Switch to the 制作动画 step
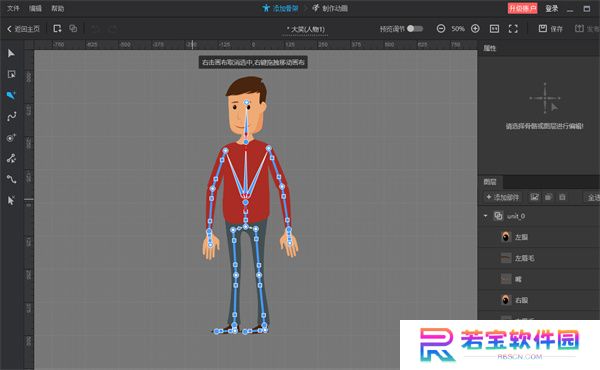Viewport: 600px width, 370px height. tap(330, 8)
